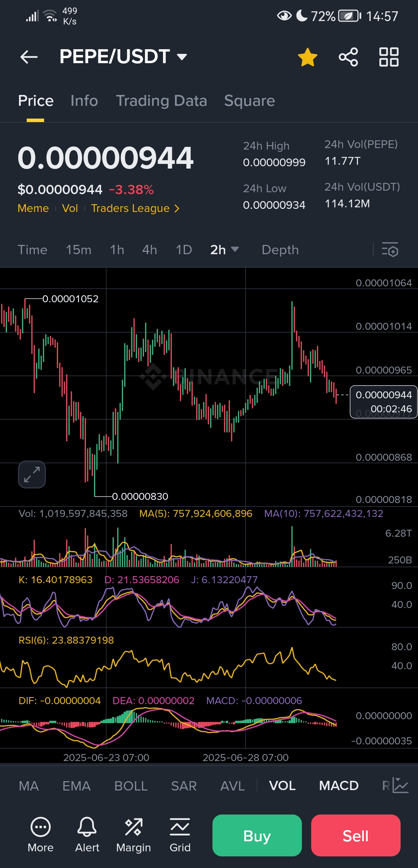Screen dimensions: 418x868
Task: Tap the chart low label 0.00000830
Action: pyautogui.click(x=140, y=496)
